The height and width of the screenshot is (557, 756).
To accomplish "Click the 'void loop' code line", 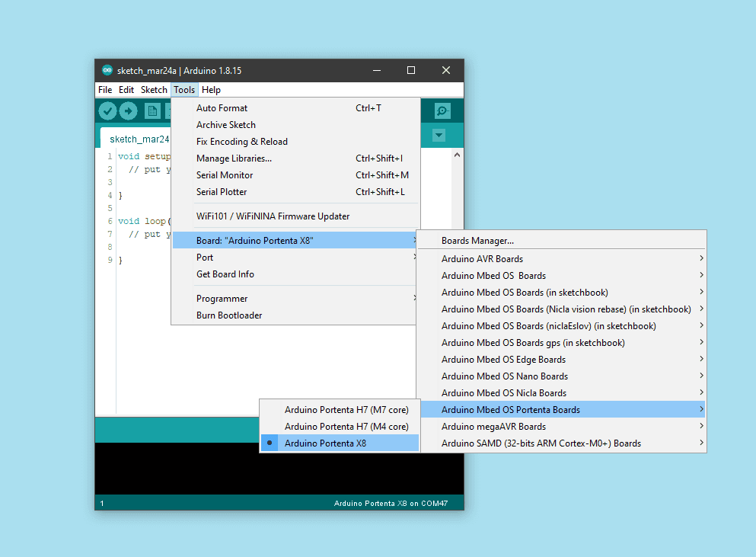I will point(144,221).
